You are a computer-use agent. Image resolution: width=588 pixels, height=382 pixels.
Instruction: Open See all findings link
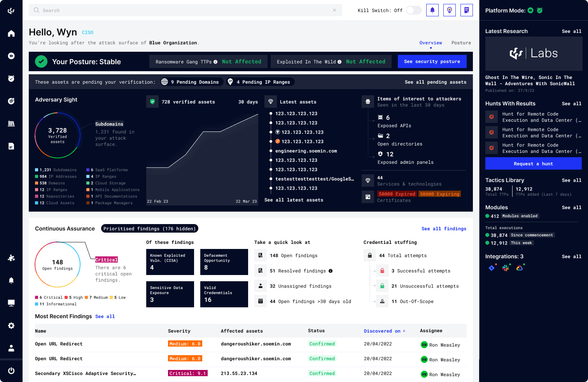pyautogui.click(x=444, y=229)
